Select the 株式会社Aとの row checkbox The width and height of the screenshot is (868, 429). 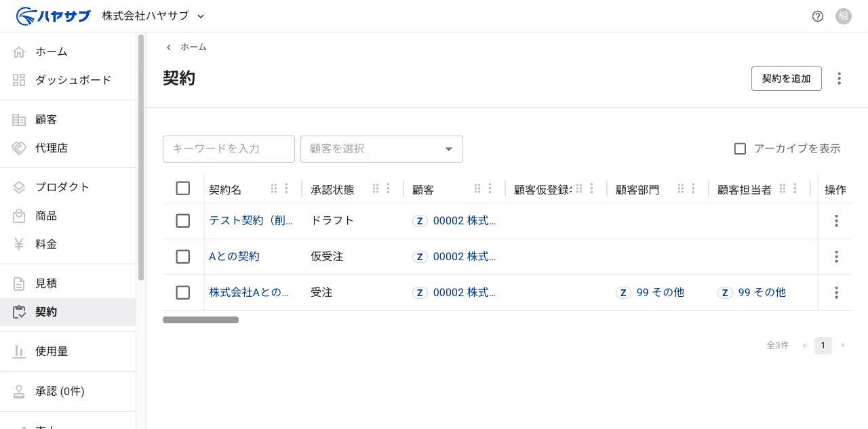[183, 293]
